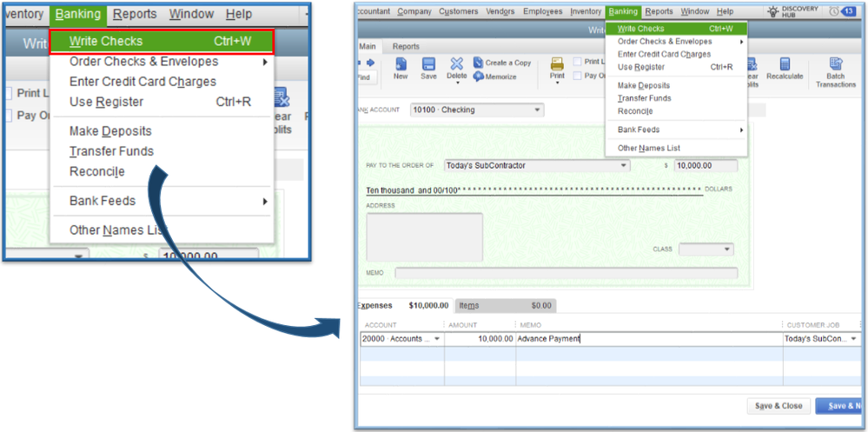Click the check Memo input field
The image size is (868, 432).
coord(567,273)
